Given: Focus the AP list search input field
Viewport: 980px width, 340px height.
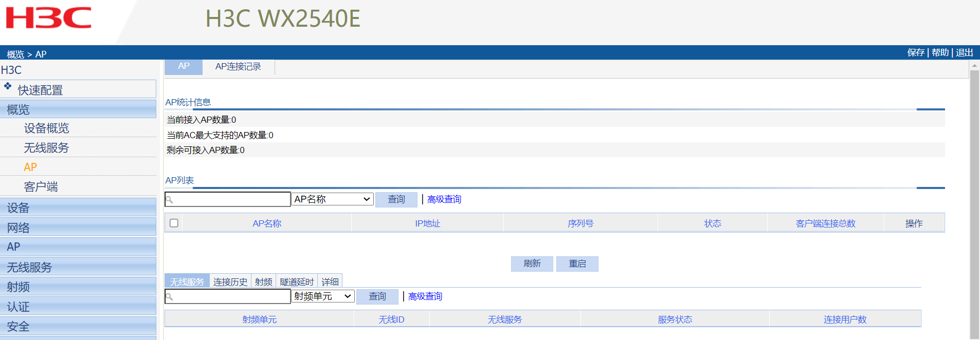Looking at the screenshot, I should click(x=228, y=199).
